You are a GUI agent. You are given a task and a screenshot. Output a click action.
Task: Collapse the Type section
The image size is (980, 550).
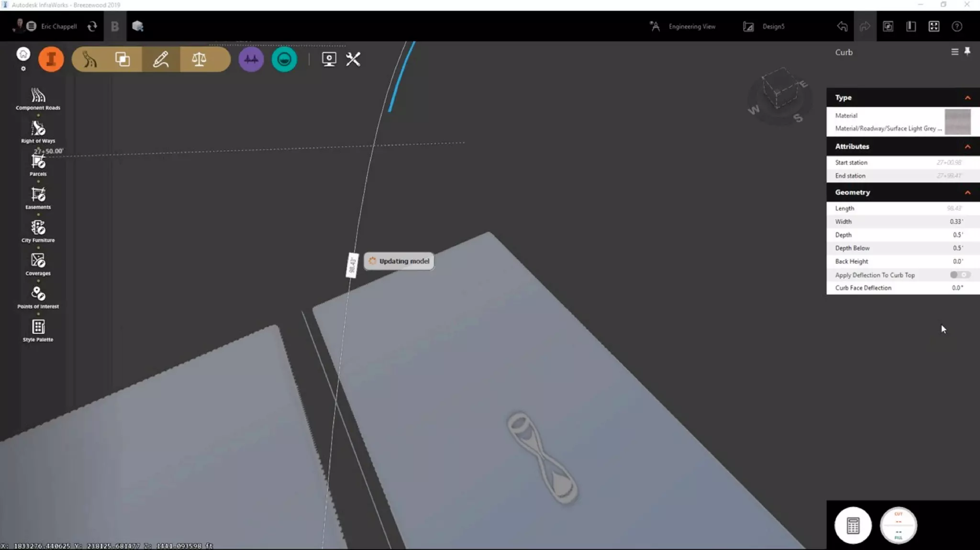point(967,98)
